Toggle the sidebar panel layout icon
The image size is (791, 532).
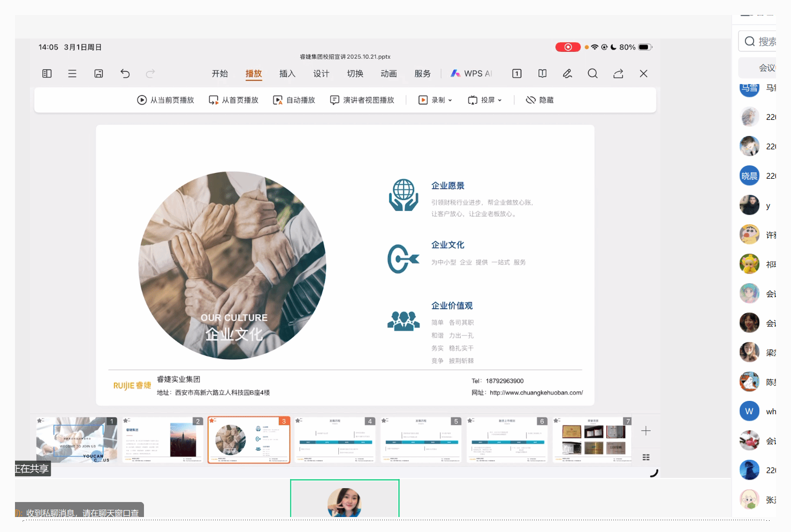47,74
